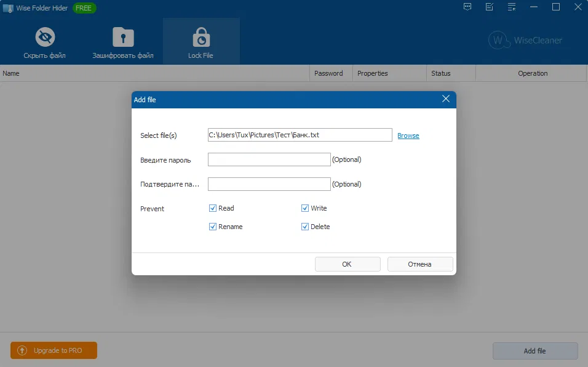
Task: Click the Properties column header
Action: pyautogui.click(x=389, y=73)
